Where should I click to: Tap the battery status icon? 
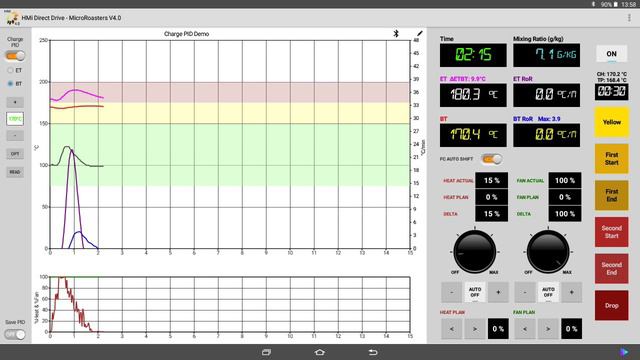click(616, 4)
